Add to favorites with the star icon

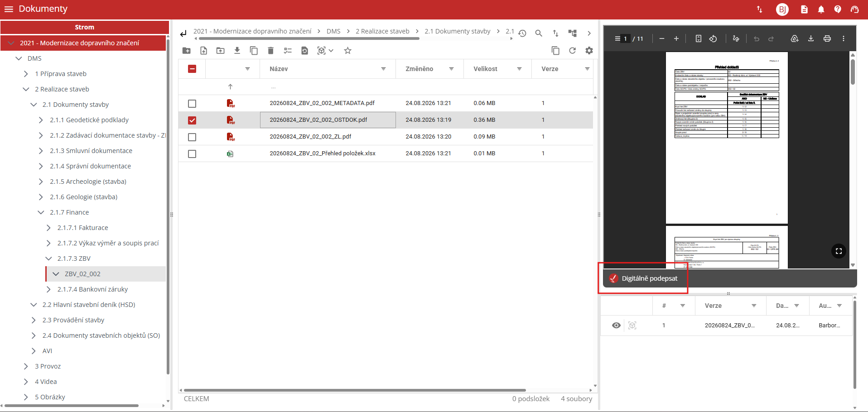[x=347, y=51]
